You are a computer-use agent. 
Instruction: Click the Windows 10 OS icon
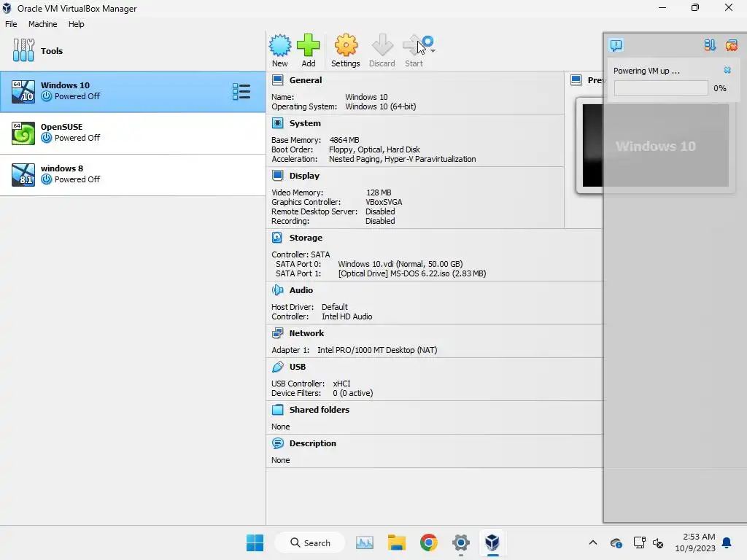tap(23, 91)
